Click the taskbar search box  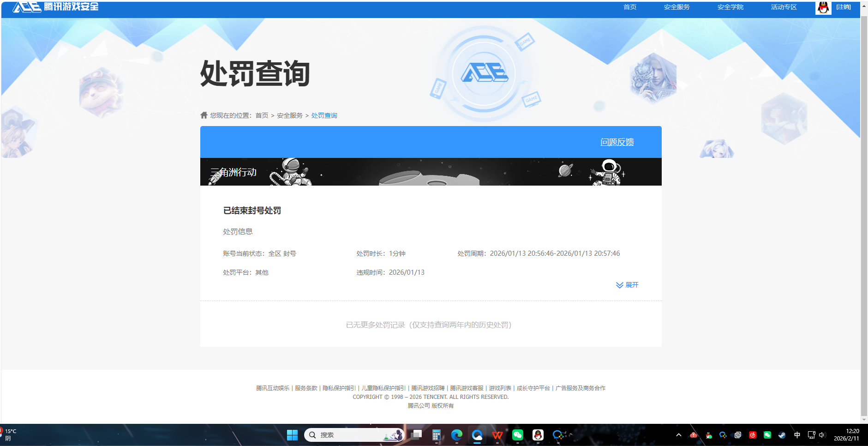coord(353,434)
